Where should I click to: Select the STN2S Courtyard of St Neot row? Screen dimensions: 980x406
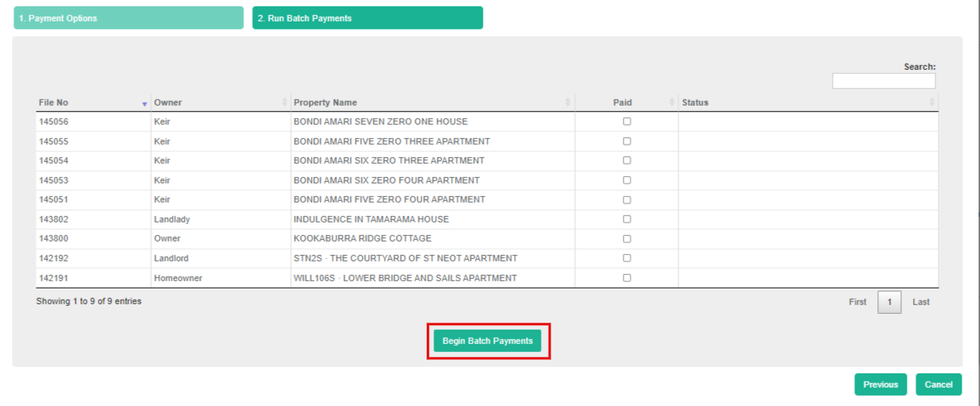(x=405, y=258)
